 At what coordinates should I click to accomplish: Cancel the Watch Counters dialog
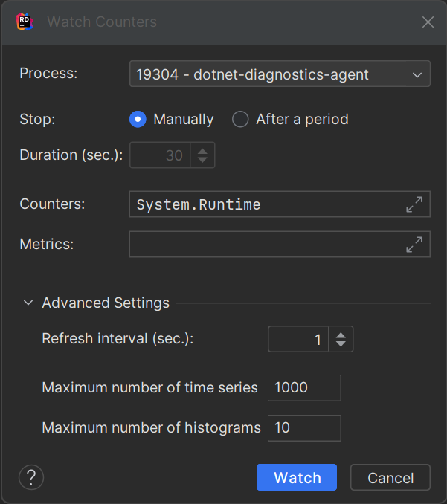coord(390,477)
